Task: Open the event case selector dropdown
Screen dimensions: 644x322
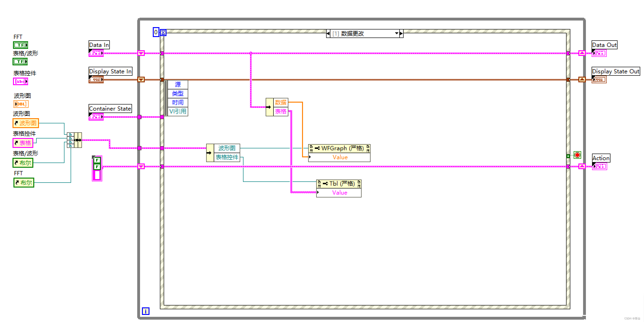Action: pos(397,33)
